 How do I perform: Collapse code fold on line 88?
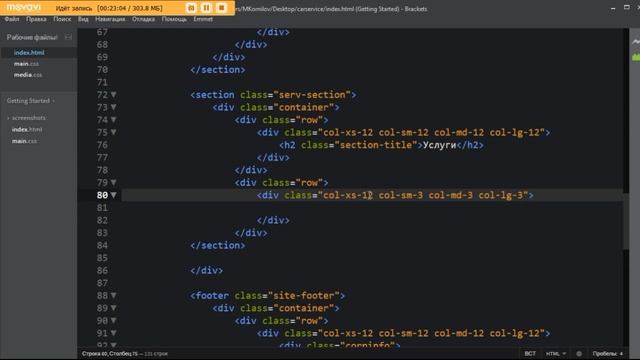[x=113, y=296]
